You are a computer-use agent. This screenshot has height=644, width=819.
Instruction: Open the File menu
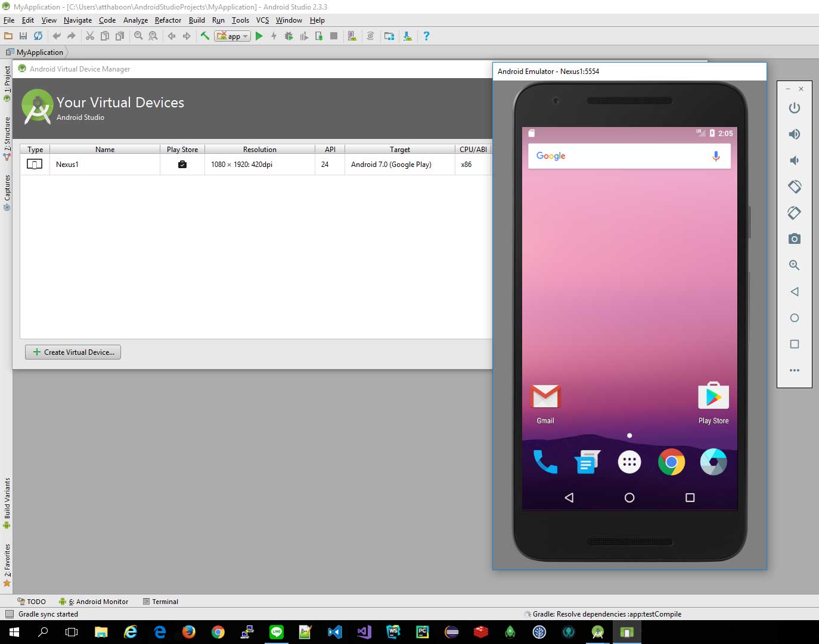pyautogui.click(x=9, y=20)
